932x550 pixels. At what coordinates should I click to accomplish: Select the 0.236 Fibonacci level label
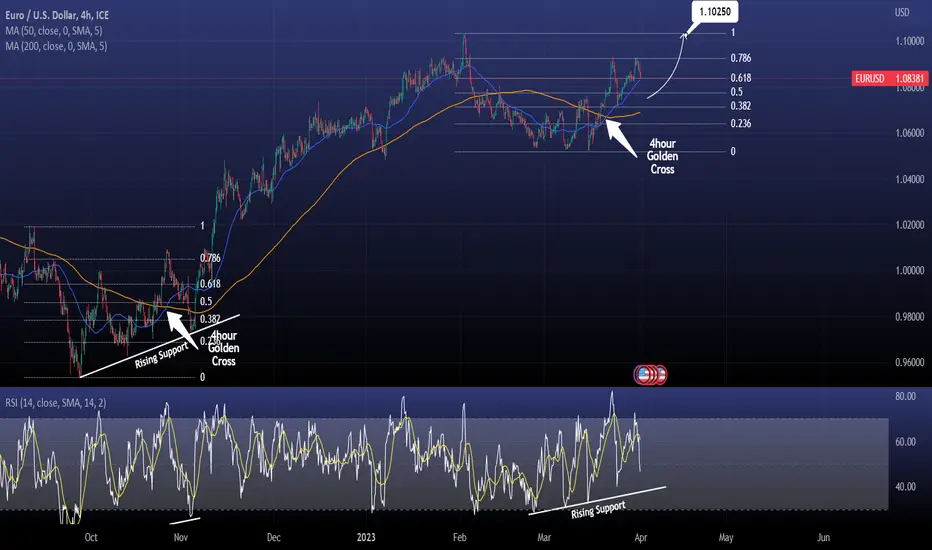(741, 123)
